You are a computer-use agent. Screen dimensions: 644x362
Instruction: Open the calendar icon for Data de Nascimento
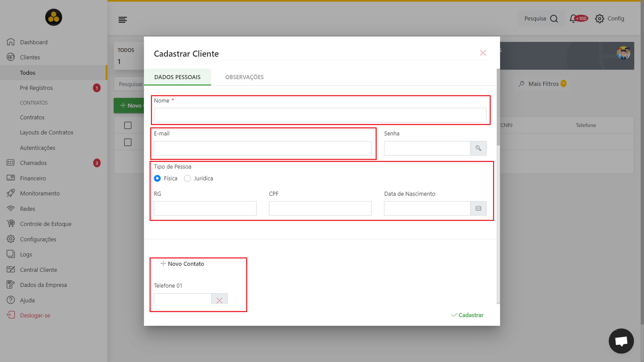[x=478, y=208]
